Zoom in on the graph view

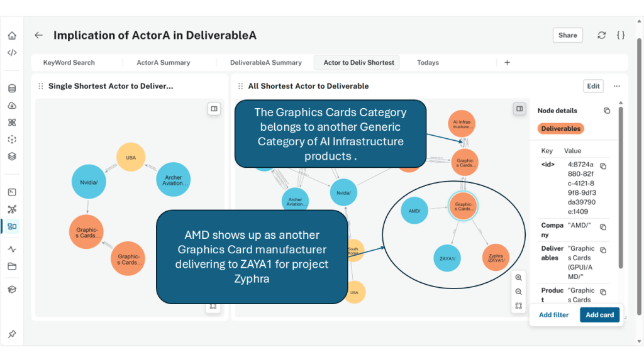tap(518, 278)
